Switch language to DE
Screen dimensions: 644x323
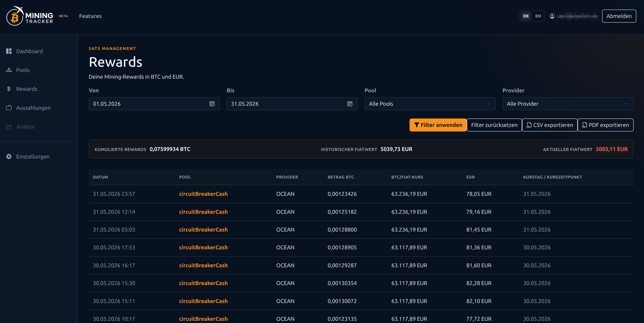(526, 16)
